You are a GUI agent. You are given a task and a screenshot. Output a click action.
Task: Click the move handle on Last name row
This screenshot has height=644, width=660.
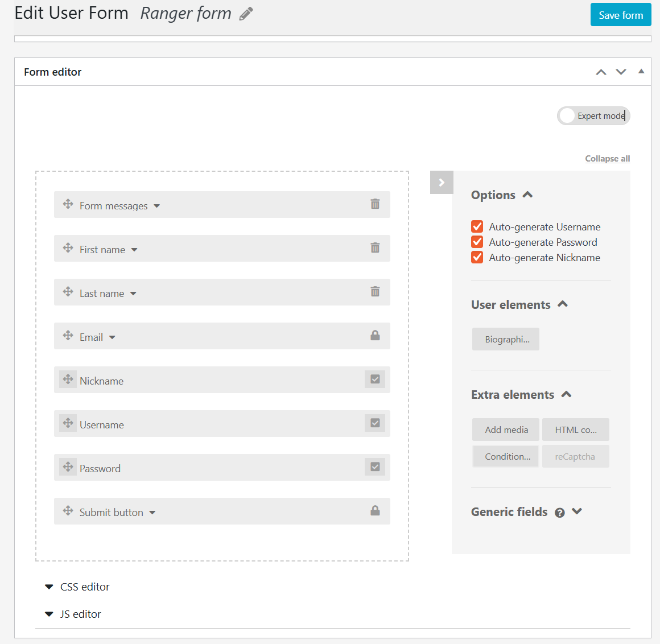coord(68,292)
